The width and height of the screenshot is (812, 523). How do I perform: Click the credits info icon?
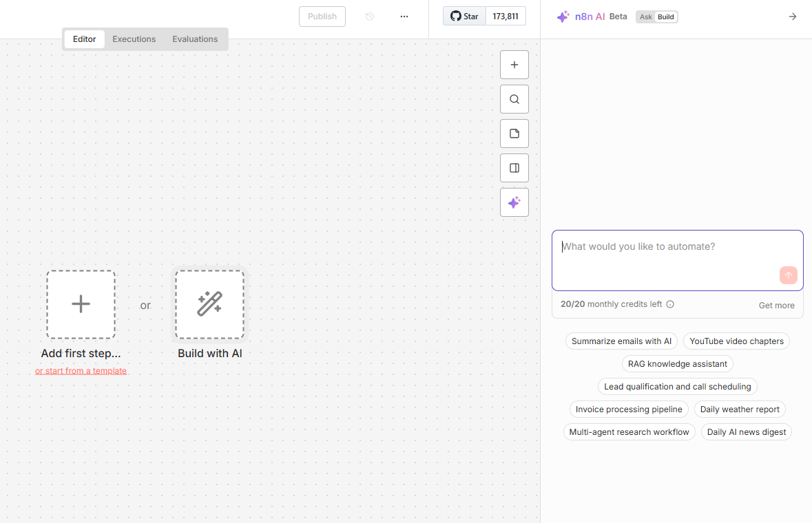670,304
